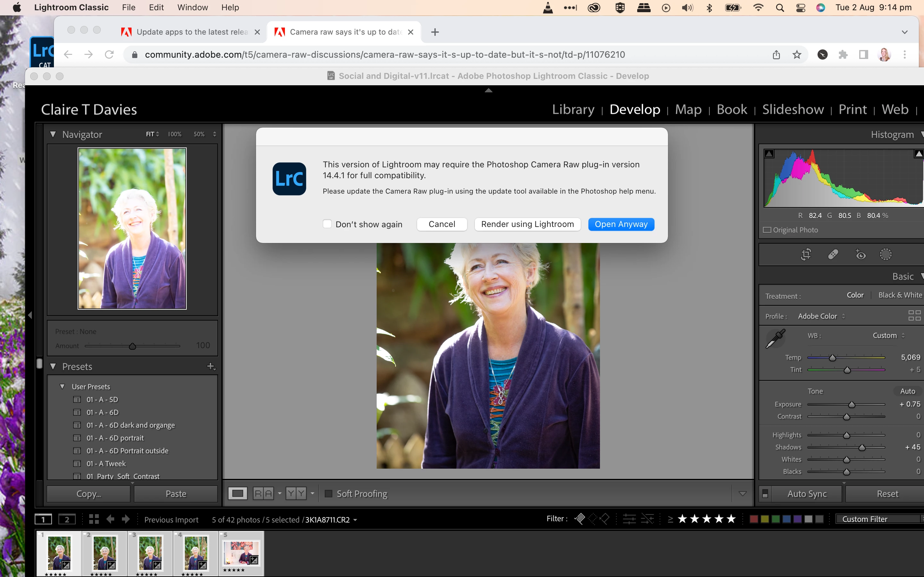Toggle the Original Photo checkbox
Screen dimensions: 924x577
tap(767, 230)
